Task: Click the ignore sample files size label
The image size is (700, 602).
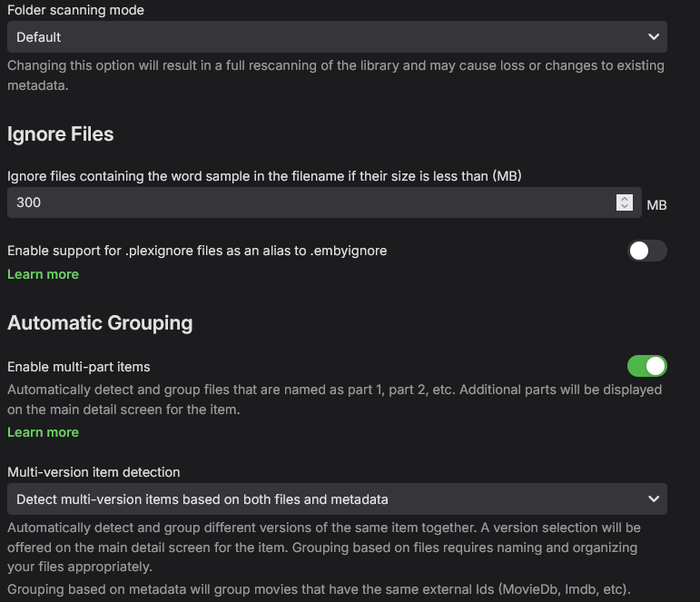Action: click(x=264, y=175)
